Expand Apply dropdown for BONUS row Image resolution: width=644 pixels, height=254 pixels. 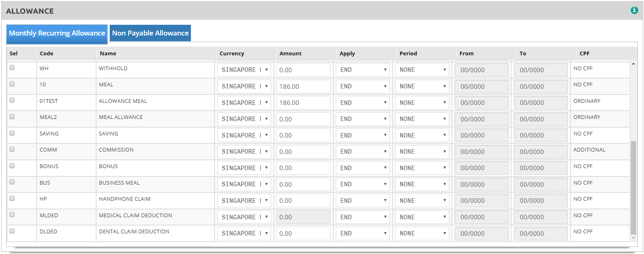click(363, 168)
